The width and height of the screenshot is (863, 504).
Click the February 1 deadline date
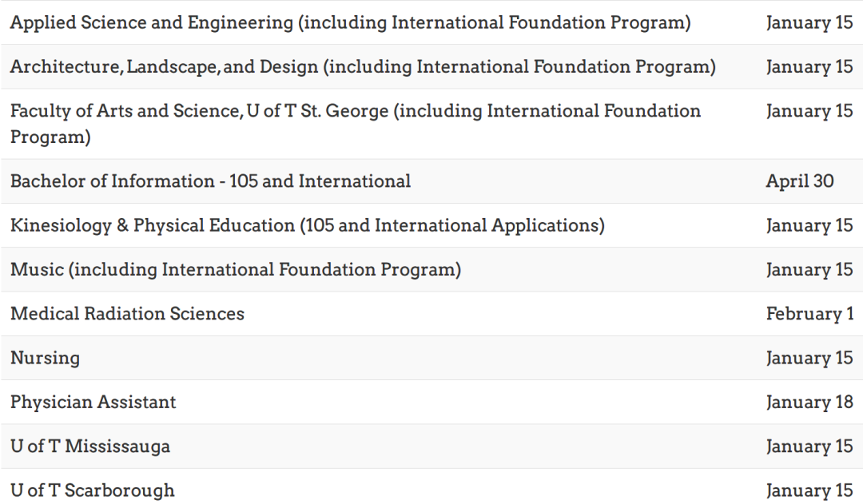coord(809,314)
